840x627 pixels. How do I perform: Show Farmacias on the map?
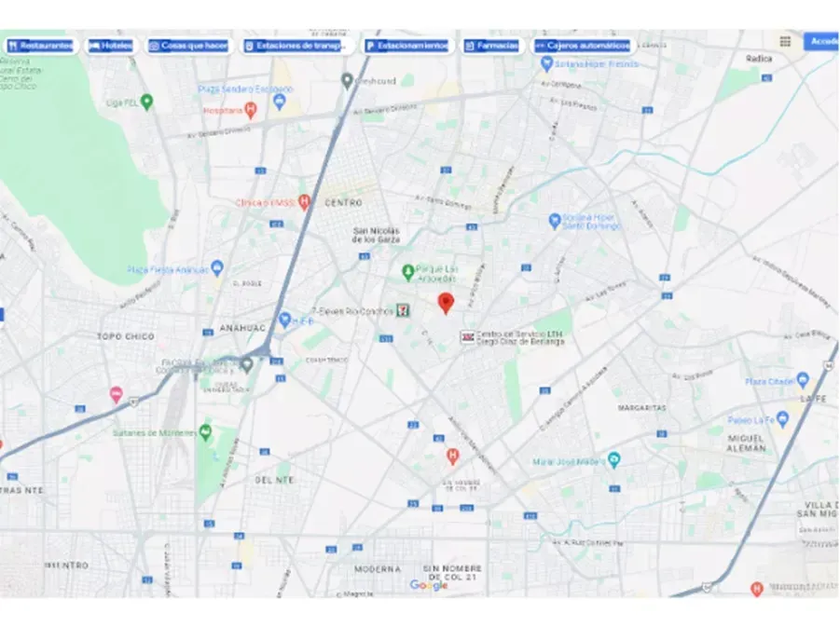point(492,46)
